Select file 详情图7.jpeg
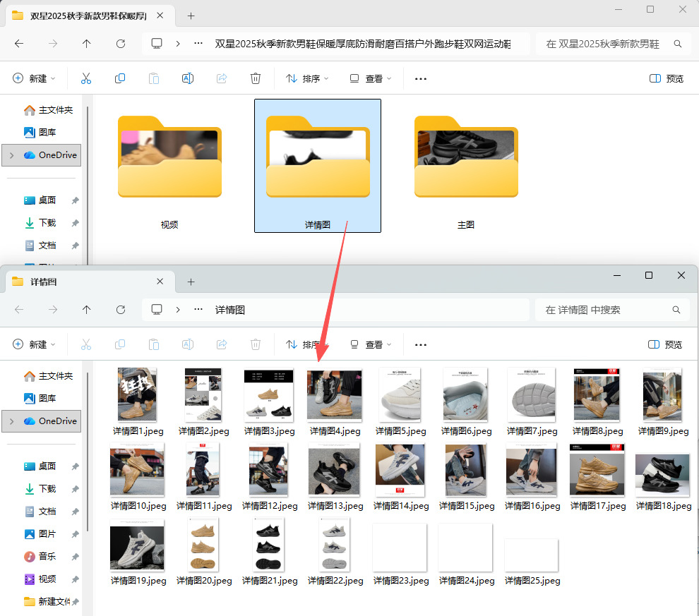This screenshot has height=616, width=699. tap(532, 401)
